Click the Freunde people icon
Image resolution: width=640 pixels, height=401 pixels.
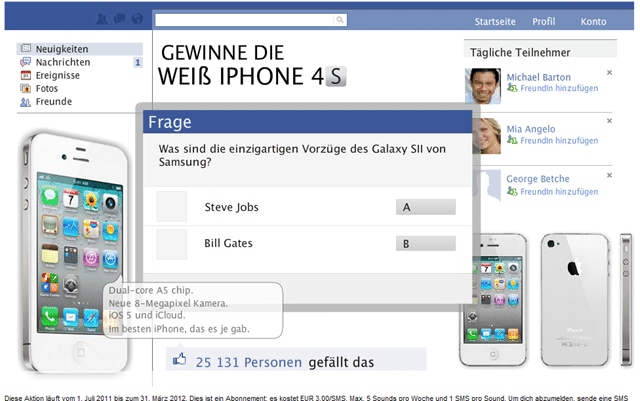tap(25, 102)
